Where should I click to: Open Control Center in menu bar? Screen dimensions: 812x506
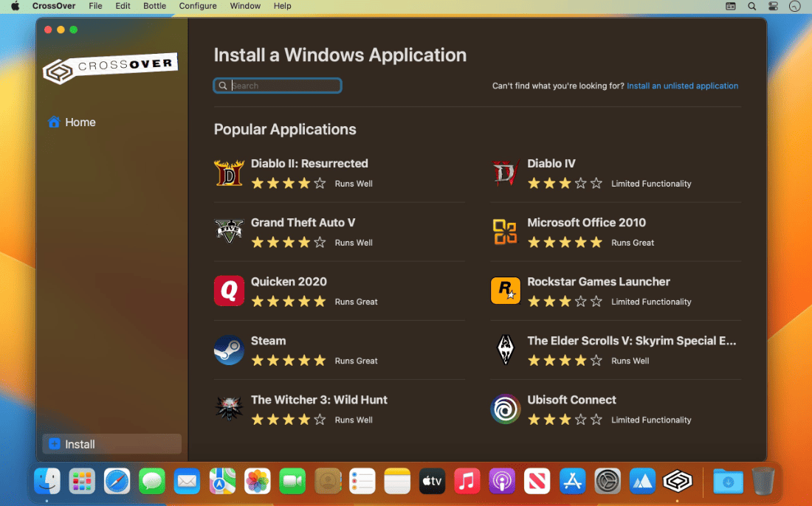click(773, 6)
